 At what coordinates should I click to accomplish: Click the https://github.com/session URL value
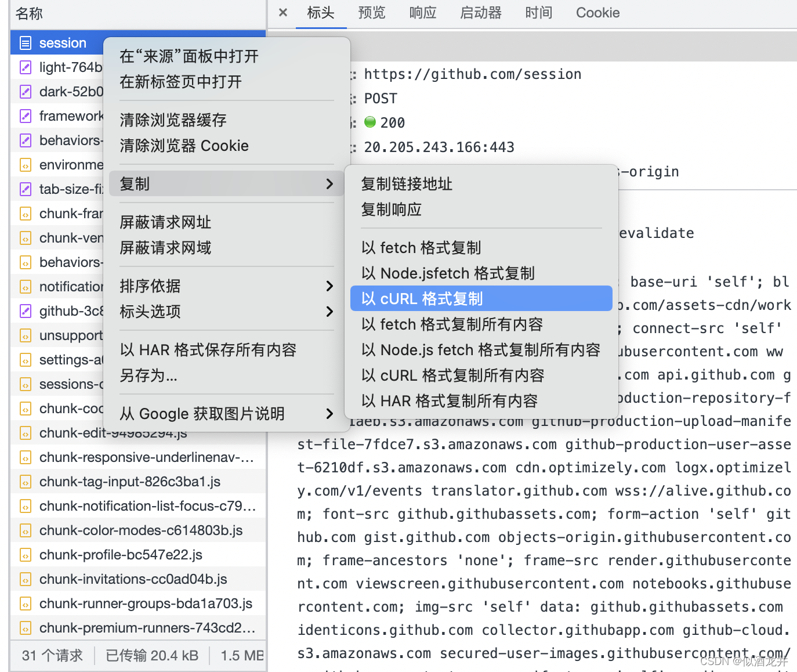tap(473, 74)
